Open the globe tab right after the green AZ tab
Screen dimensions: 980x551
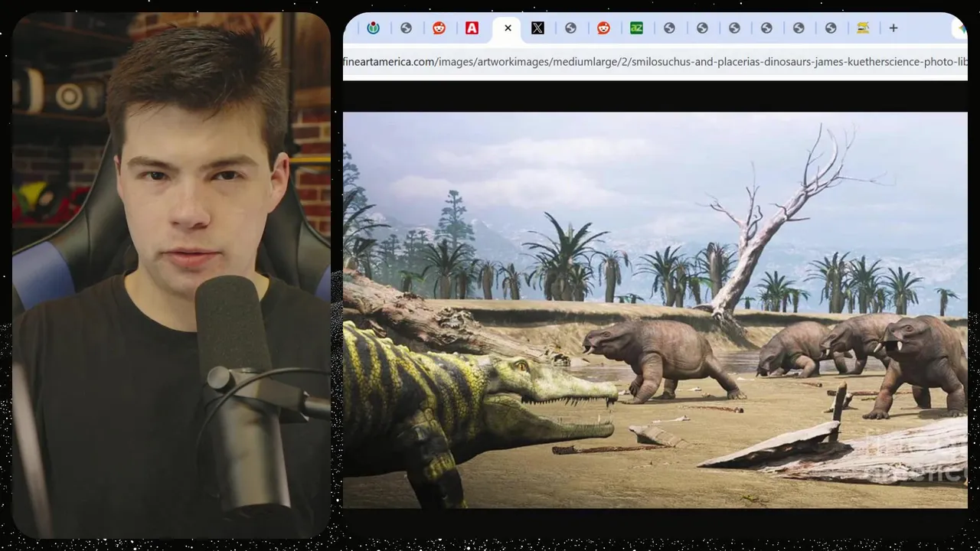[669, 28]
